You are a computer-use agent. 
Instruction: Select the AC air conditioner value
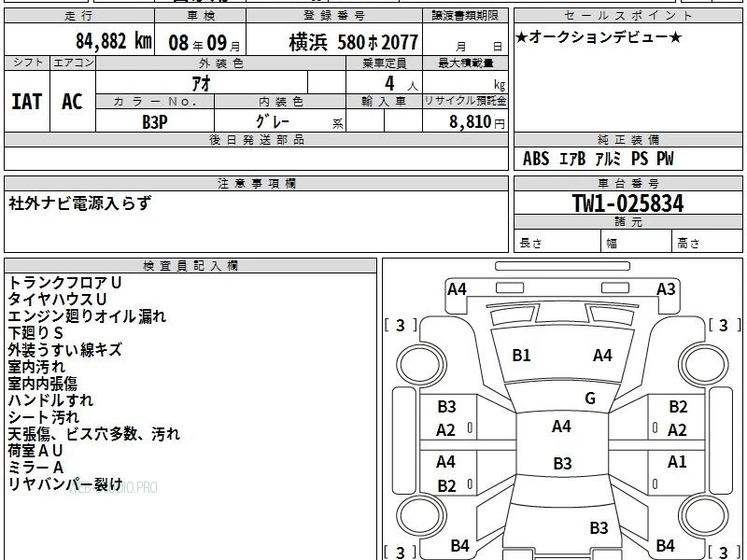[x=73, y=102]
